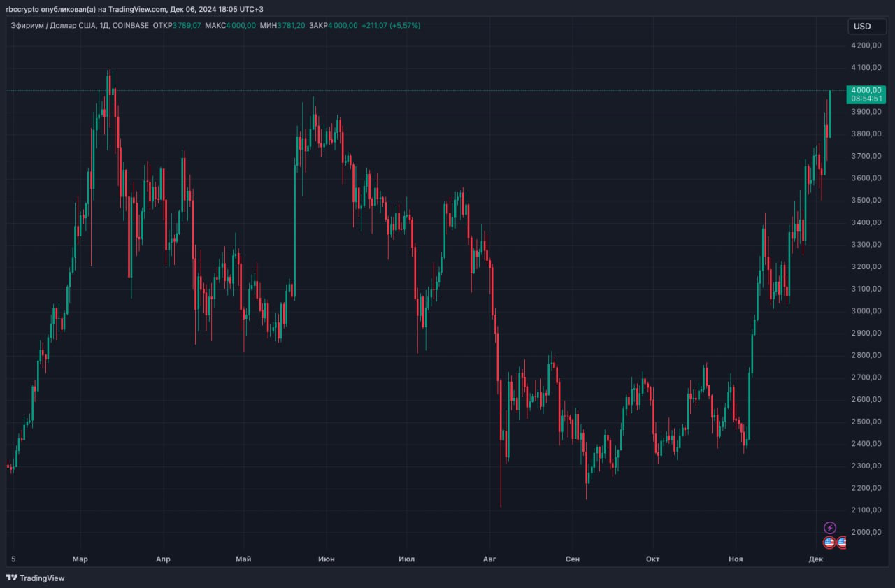Click the 4 100,00 price scale label
Screen dimensions: 895x588
pyautogui.click(x=866, y=68)
